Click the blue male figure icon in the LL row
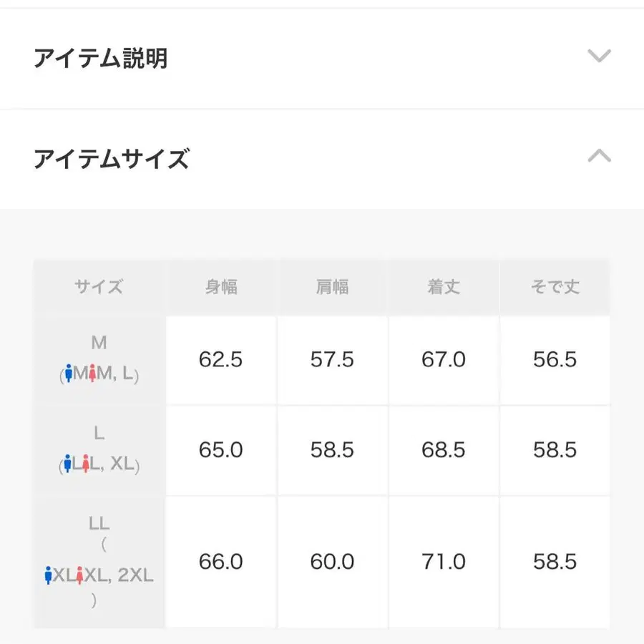 (x=50, y=574)
